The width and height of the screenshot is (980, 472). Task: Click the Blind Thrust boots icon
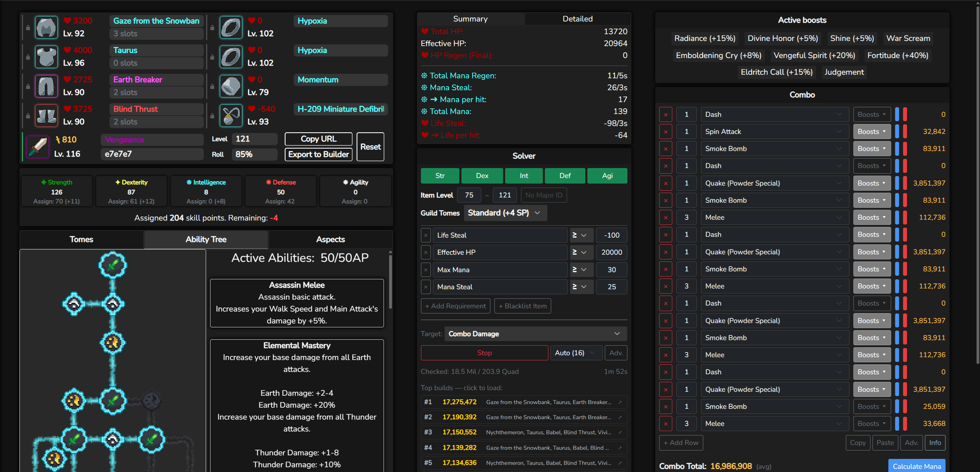pos(46,115)
